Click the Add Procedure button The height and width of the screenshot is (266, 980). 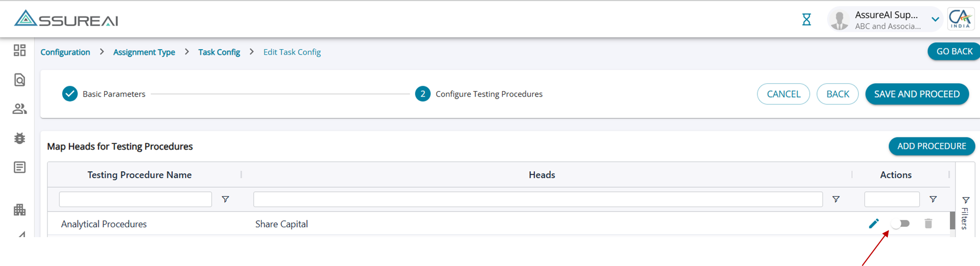pyautogui.click(x=931, y=146)
